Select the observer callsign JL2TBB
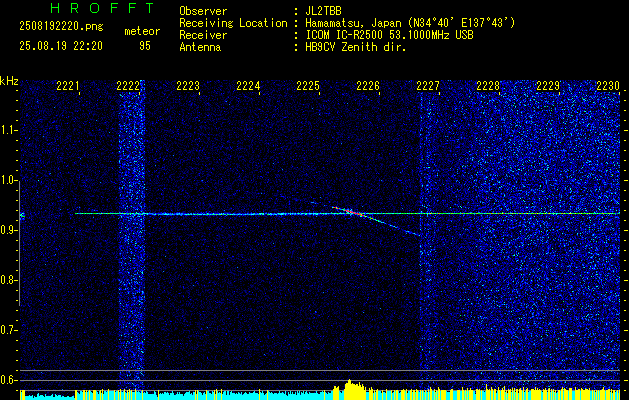The image size is (629, 400). coord(323,11)
